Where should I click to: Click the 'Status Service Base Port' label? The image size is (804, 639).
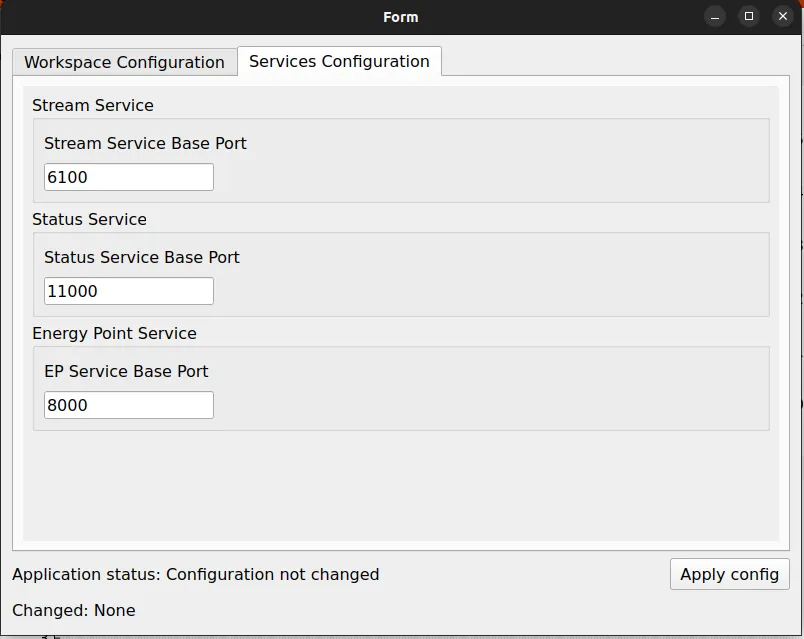tap(142, 257)
